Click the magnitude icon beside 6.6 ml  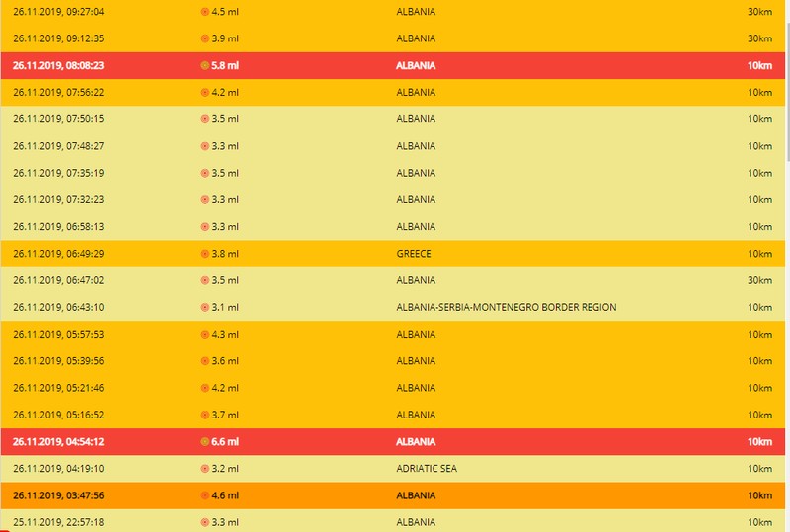click(x=205, y=442)
